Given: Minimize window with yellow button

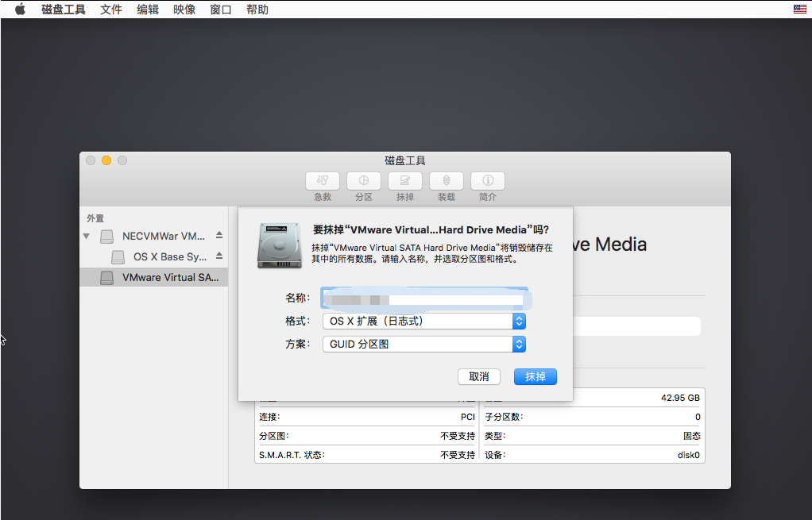Looking at the screenshot, I should click(x=106, y=160).
